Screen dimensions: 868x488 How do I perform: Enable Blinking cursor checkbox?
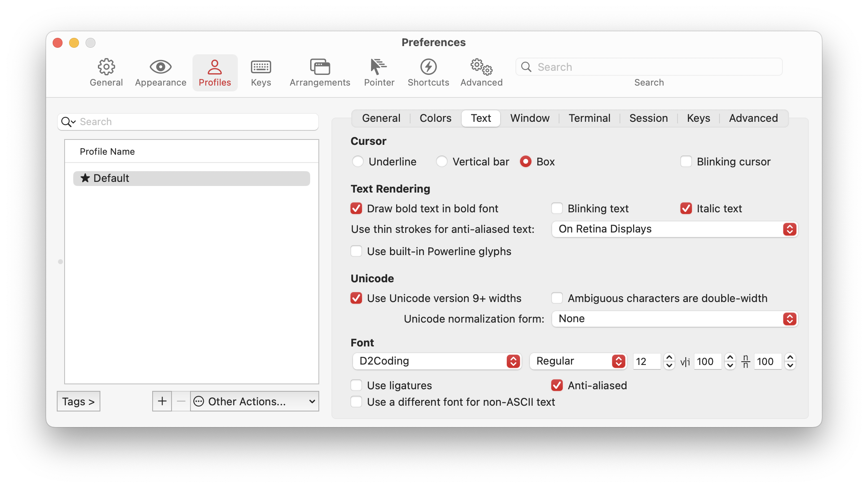click(x=686, y=162)
